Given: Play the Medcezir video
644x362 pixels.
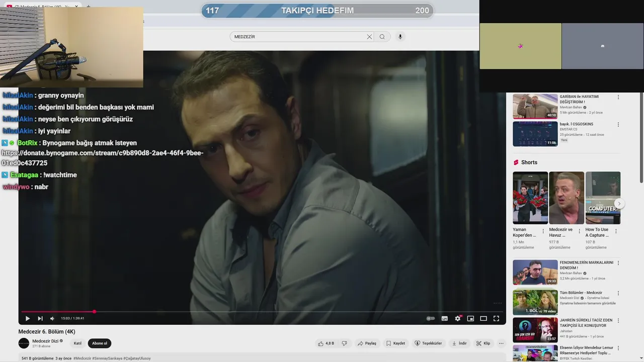Looking at the screenshot, I should (x=28, y=318).
